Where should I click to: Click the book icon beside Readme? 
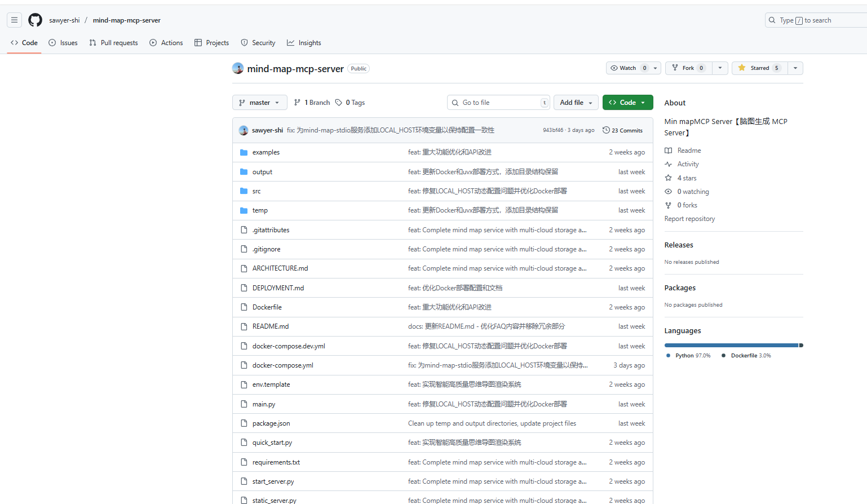pos(669,151)
